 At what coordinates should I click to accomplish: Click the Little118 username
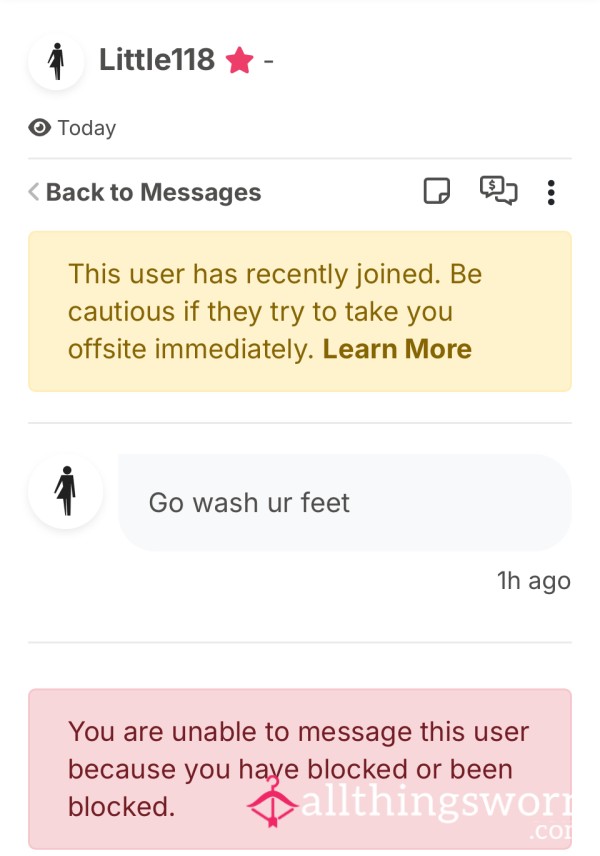point(157,60)
